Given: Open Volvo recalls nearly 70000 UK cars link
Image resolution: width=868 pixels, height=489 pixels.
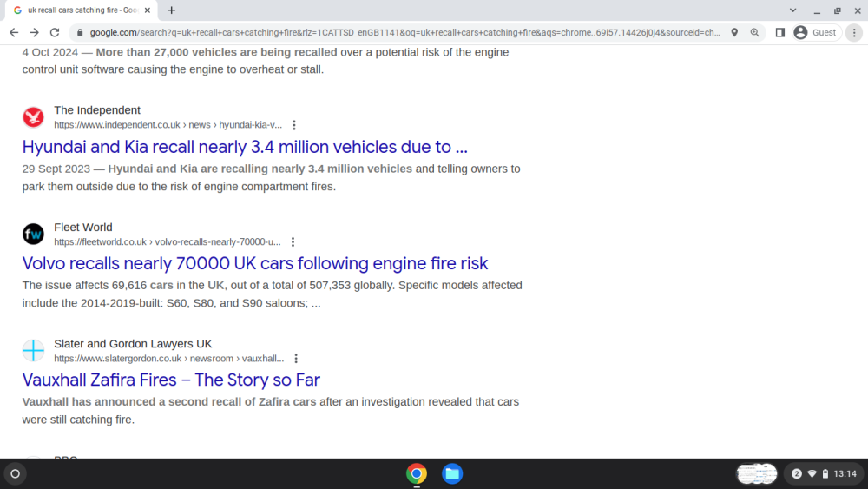Looking at the screenshot, I should [x=255, y=263].
